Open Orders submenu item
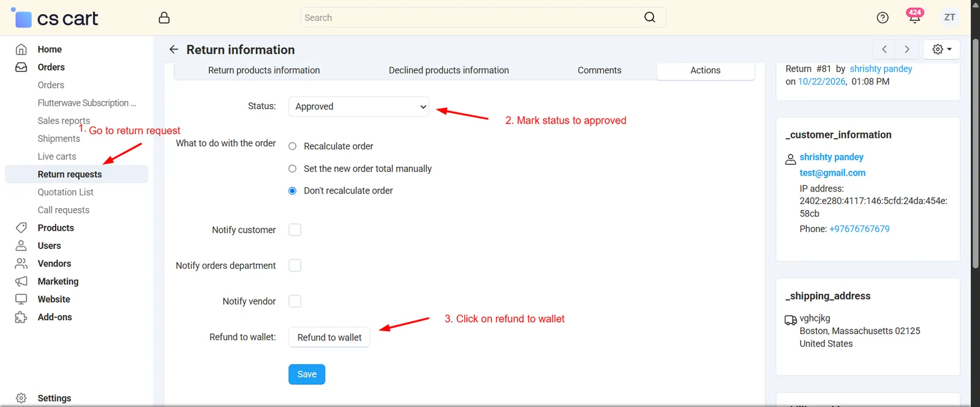The image size is (980, 407). tap(51, 85)
